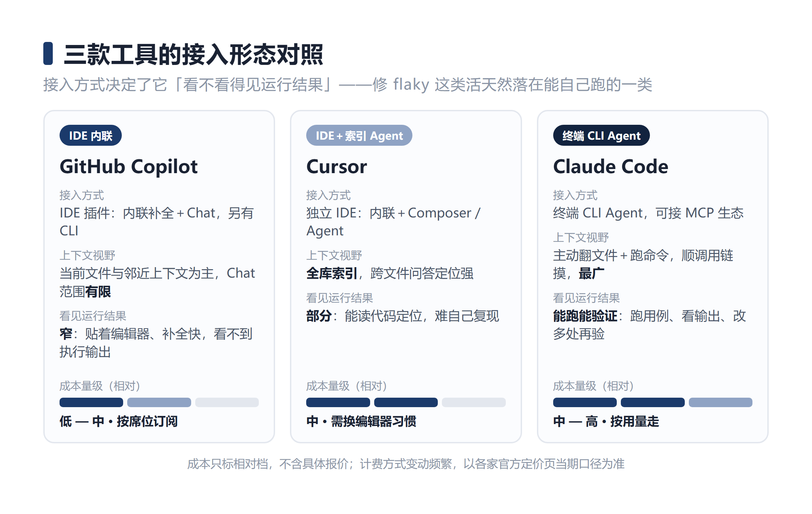Select text 终端 CLI Agent，可接 MCP 生态
This screenshot has height=514, width=812.
click(x=648, y=213)
